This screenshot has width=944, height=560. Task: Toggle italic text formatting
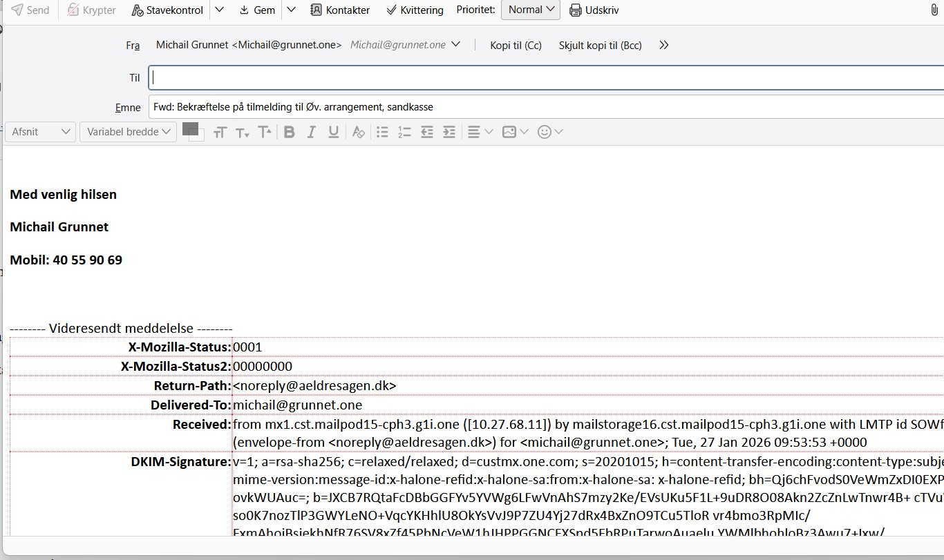pyautogui.click(x=311, y=132)
